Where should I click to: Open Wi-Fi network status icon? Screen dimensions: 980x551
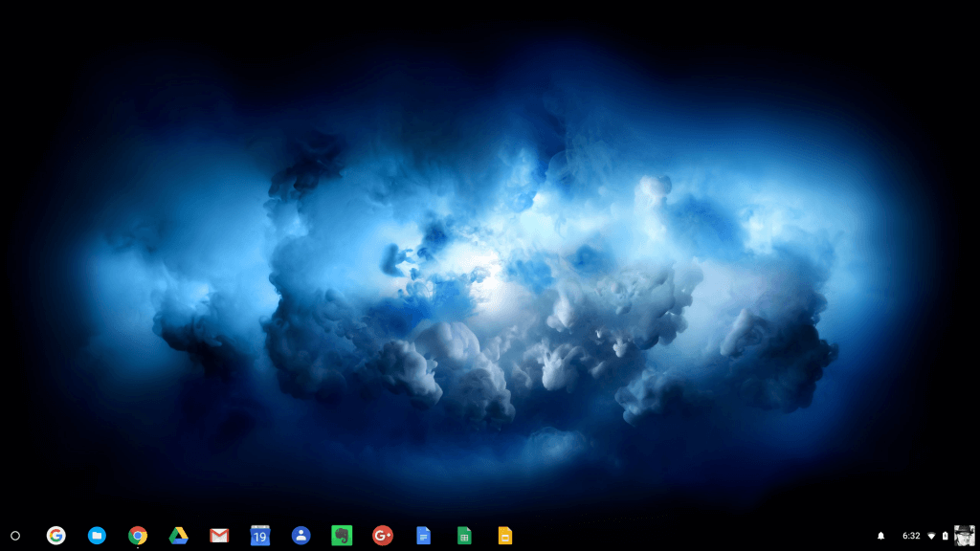click(931, 536)
